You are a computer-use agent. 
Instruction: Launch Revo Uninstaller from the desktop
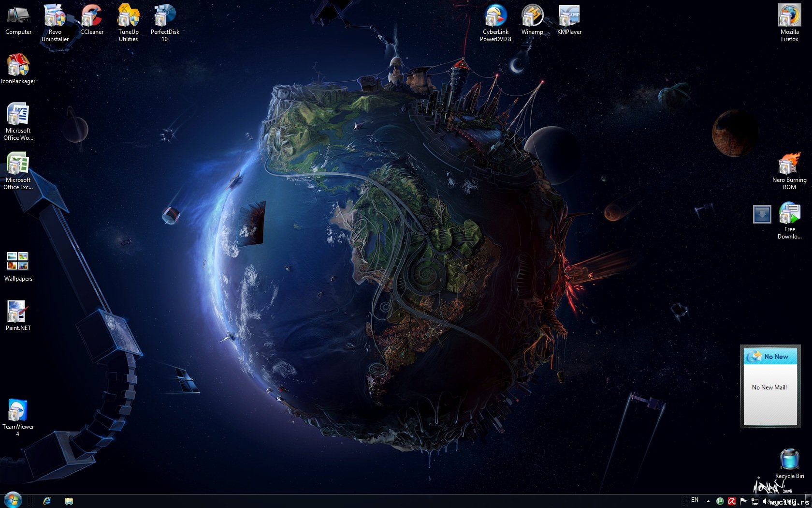pos(55,23)
